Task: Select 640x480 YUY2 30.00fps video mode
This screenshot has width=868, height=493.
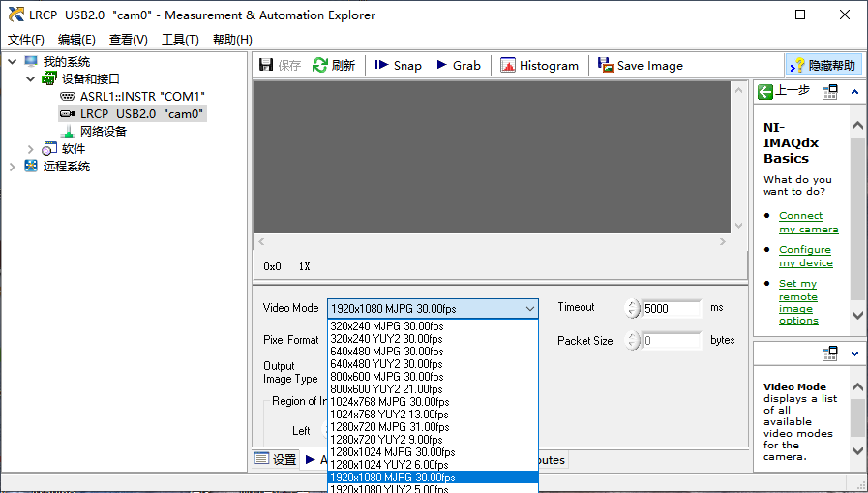Action: tap(433, 364)
